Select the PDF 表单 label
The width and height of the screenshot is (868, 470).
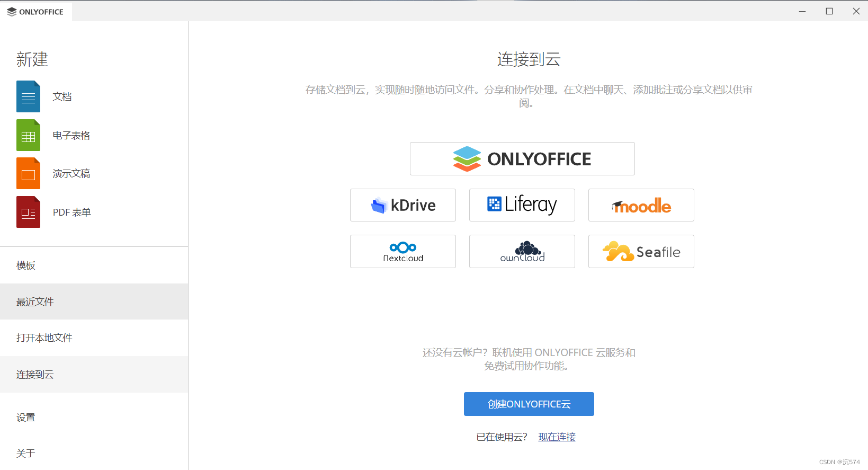point(72,212)
